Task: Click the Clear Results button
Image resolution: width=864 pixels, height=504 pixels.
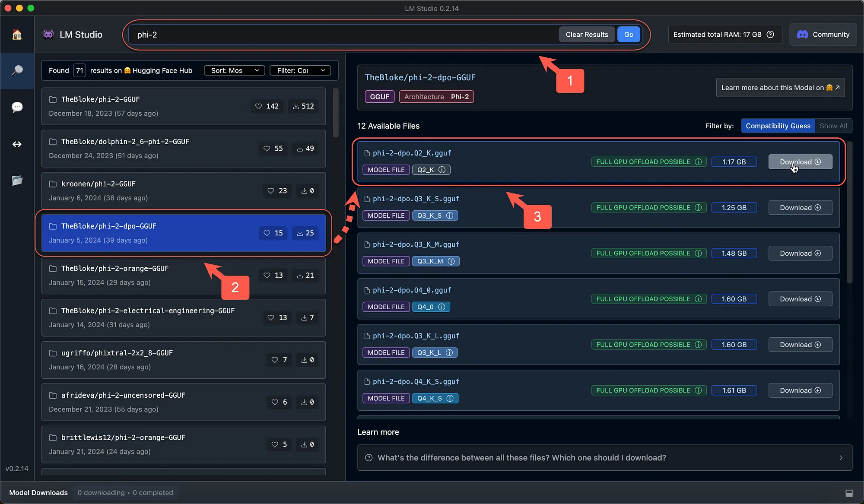Action: [x=587, y=35]
